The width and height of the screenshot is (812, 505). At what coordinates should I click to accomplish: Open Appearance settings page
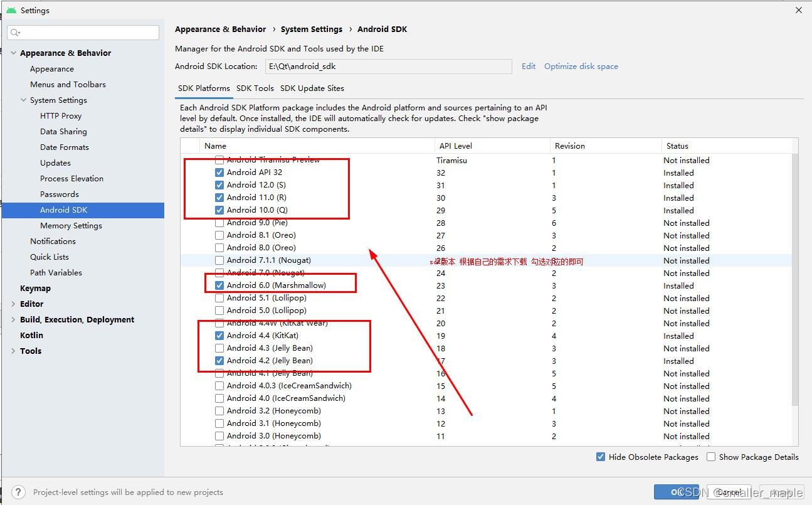pyautogui.click(x=52, y=68)
